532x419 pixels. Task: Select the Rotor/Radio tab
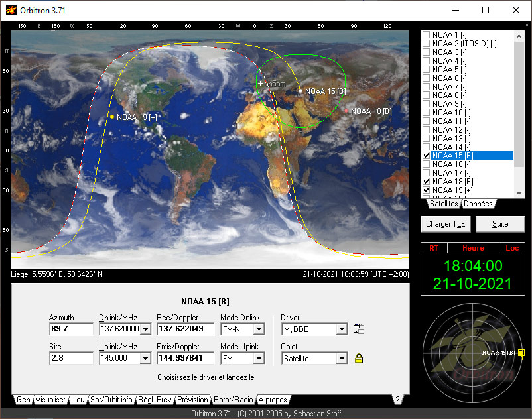point(233,400)
